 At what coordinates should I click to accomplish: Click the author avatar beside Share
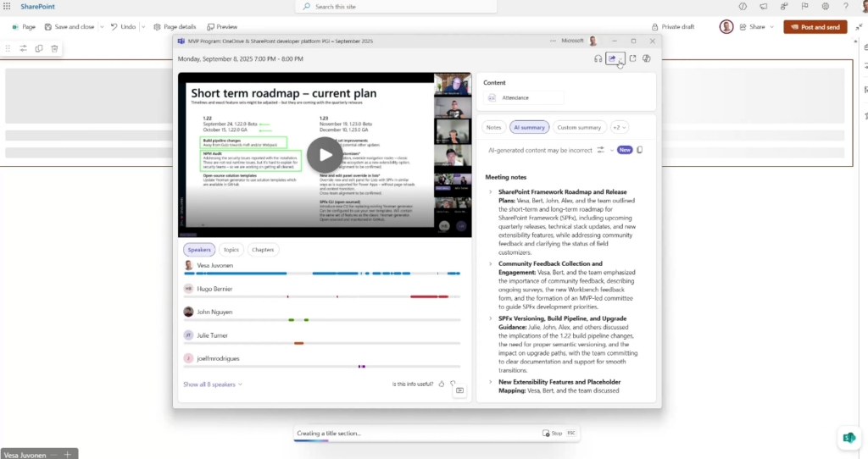(x=726, y=26)
